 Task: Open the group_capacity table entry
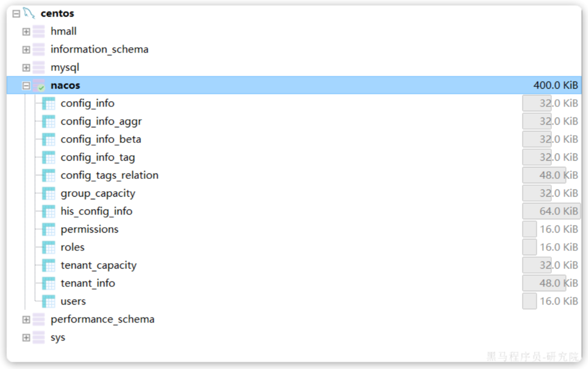tap(98, 194)
